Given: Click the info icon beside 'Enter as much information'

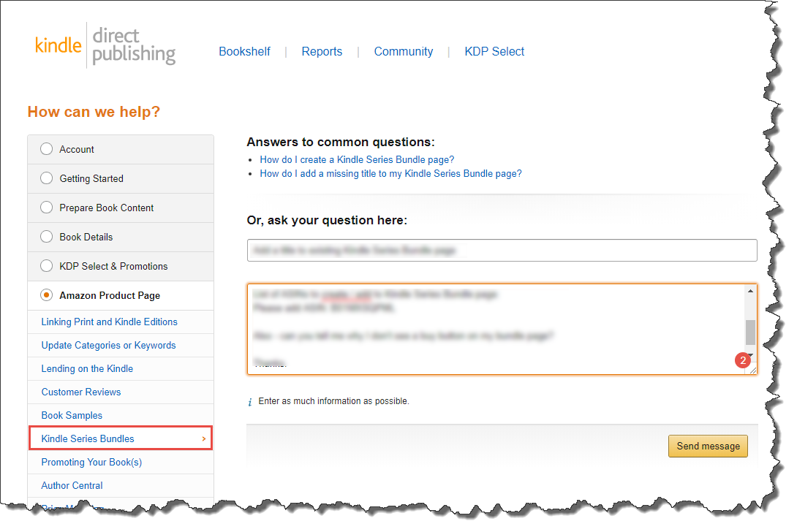Looking at the screenshot, I should [x=249, y=402].
